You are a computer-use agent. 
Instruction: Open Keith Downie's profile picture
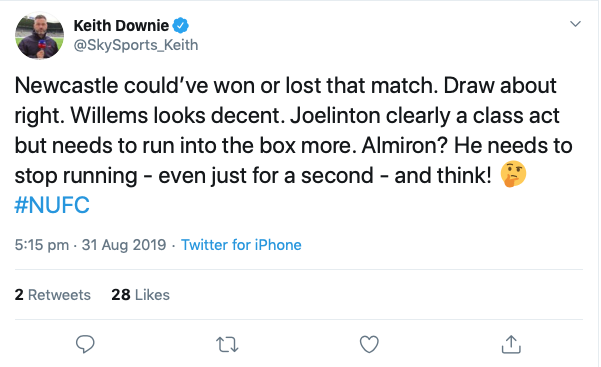click(x=39, y=36)
